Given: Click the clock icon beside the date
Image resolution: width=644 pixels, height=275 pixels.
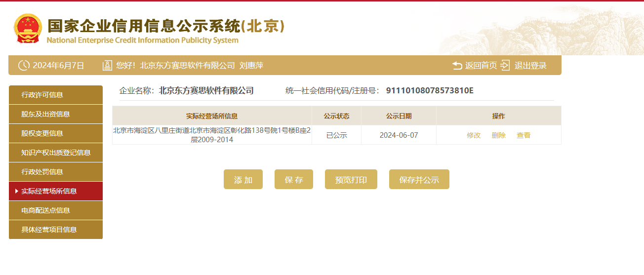Looking at the screenshot, I should pyautogui.click(x=24, y=65).
